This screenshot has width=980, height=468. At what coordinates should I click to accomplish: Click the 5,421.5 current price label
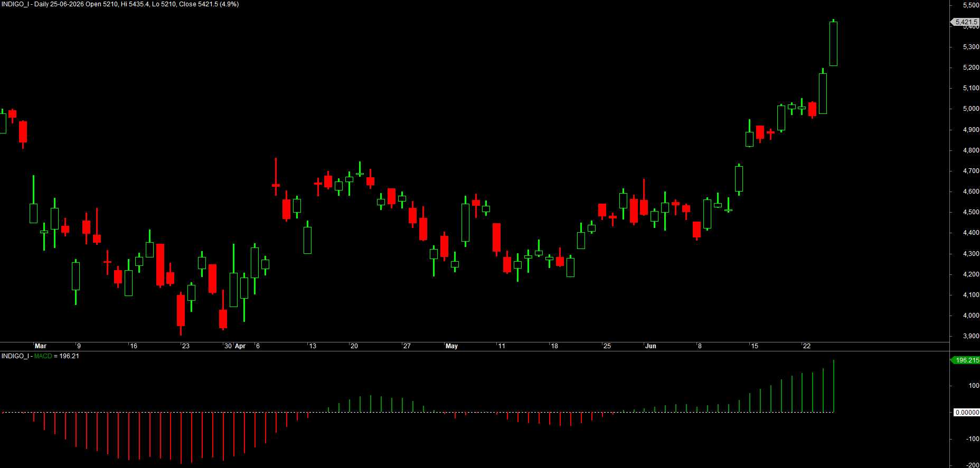965,22
